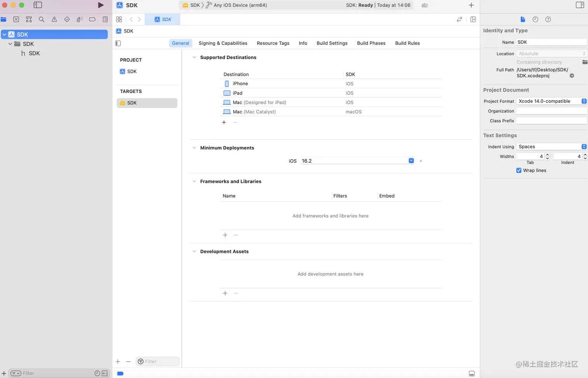Hide the project and targets list

(118, 43)
